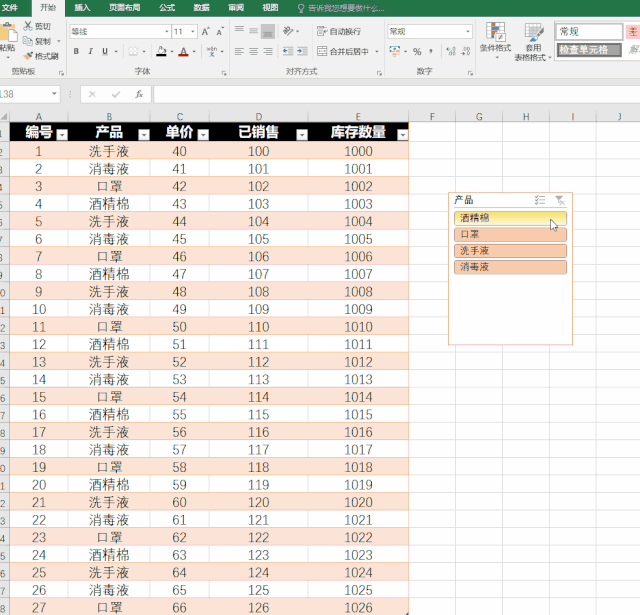Apply percent style
Screen dimensions: 640x615
417,51
